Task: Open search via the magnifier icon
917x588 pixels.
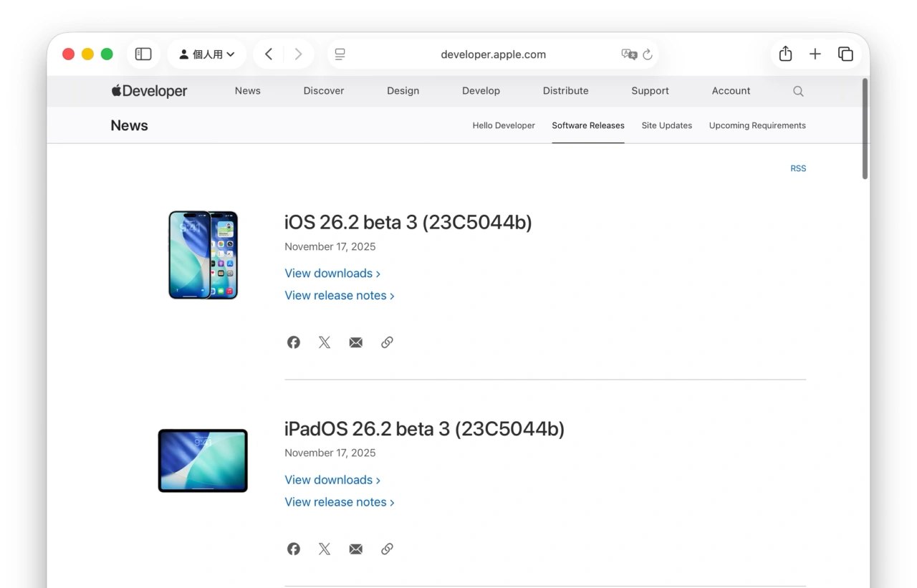Action: coord(798,91)
